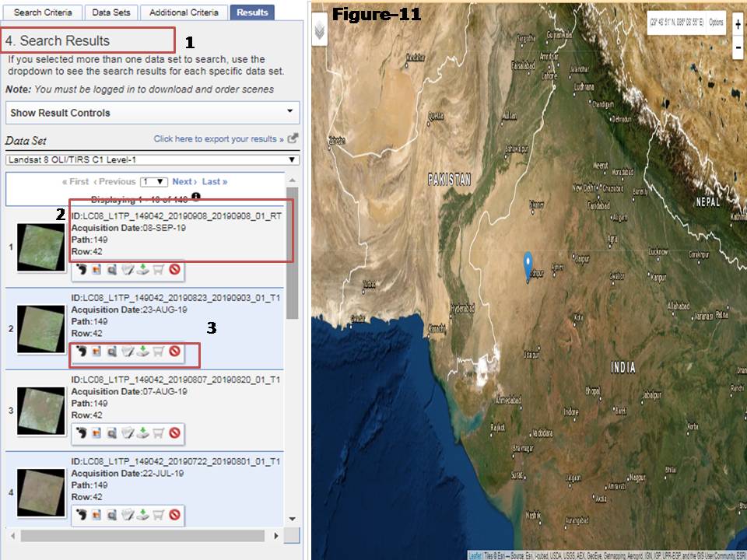The width and height of the screenshot is (747, 560).
Task: Add the 22-JUL-19 scene to order cart
Action: 158,515
